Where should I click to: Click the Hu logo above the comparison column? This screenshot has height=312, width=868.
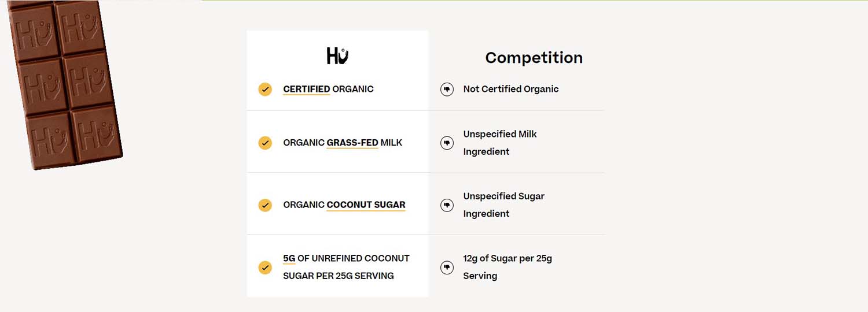337,56
